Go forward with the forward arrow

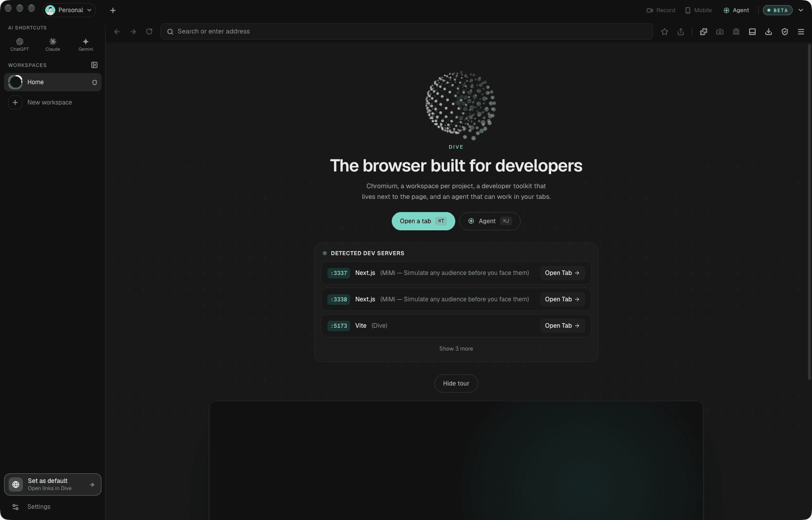pos(133,31)
